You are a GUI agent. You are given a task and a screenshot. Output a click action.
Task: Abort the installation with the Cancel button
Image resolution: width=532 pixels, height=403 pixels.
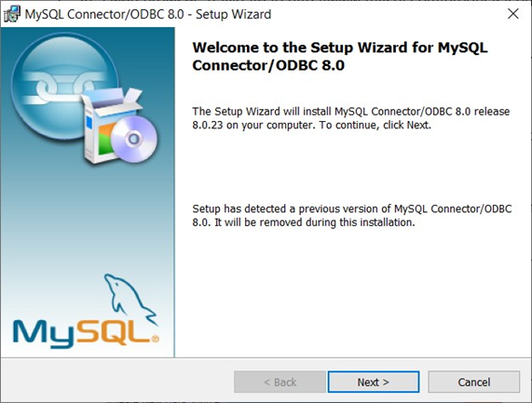(x=473, y=382)
